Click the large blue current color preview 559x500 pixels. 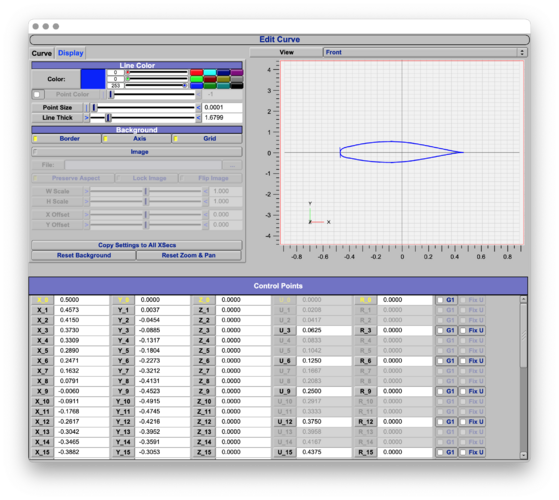click(x=93, y=79)
